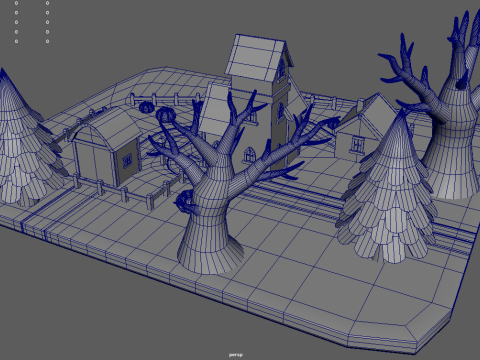Click the window of the small right house
The width and height of the screenshot is (480, 360).
point(357,145)
